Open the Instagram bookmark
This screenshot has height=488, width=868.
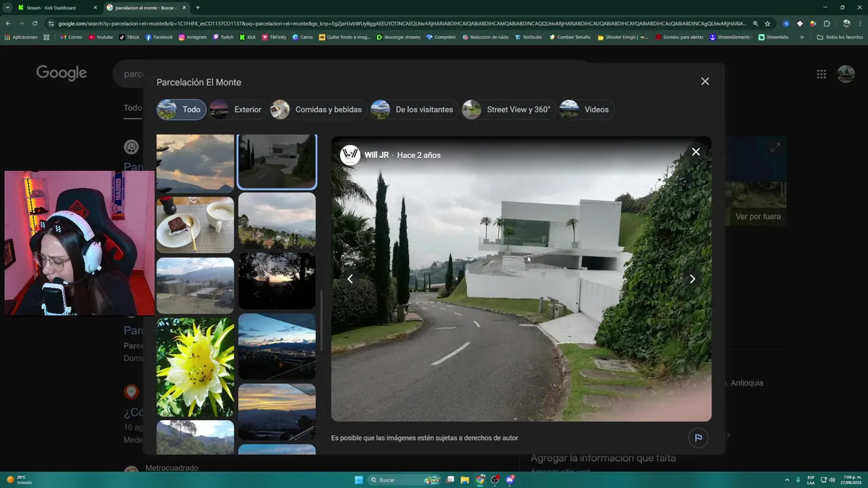[193, 37]
